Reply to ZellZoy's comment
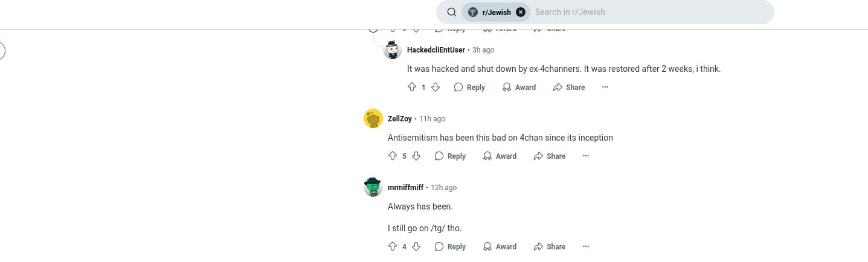The height and width of the screenshot is (262, 868). point(450,156)
